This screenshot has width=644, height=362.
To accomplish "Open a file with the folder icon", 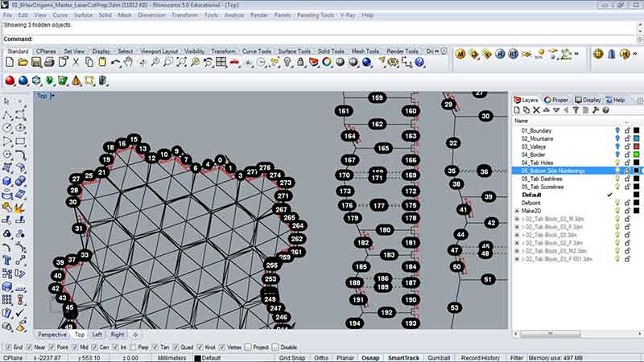I will point(23,62).
